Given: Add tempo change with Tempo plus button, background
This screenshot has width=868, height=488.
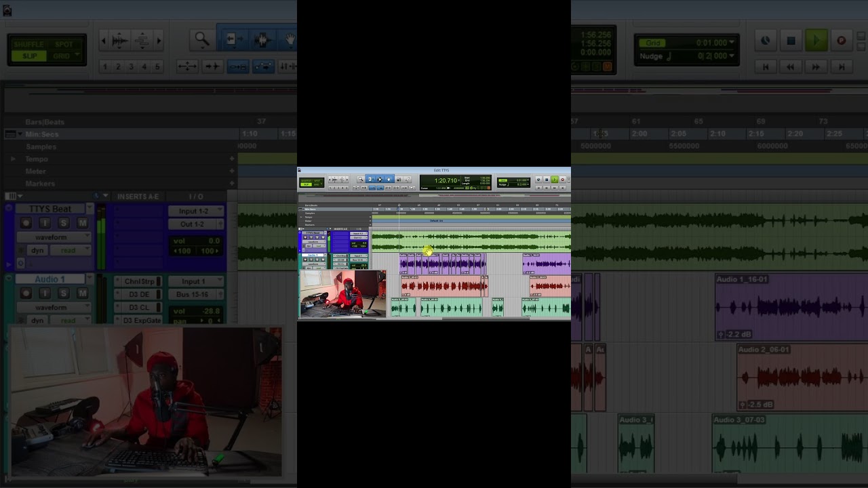Looking at the screenshot, I should [x=232, y=159].
